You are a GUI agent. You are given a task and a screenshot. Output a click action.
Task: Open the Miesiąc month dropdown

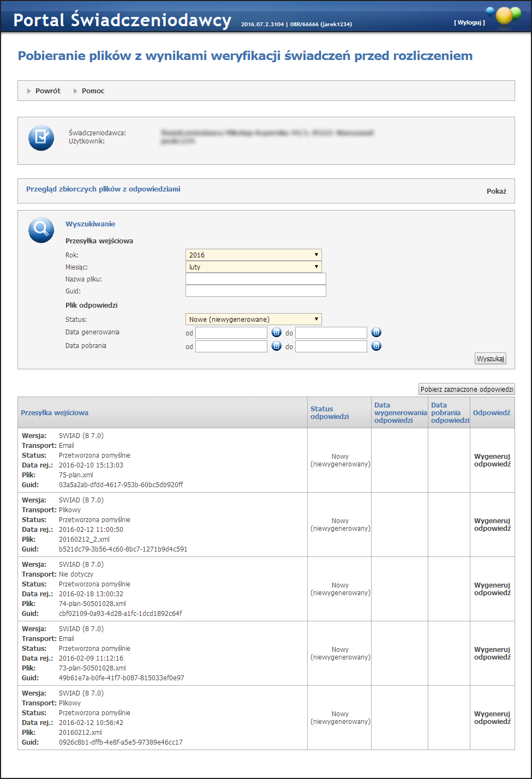pyautogui.click(x=254, y=267)
